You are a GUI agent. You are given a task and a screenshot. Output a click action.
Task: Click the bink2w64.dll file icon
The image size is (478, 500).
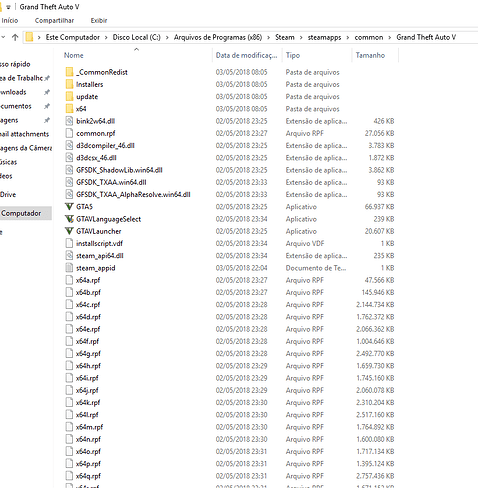69,121
